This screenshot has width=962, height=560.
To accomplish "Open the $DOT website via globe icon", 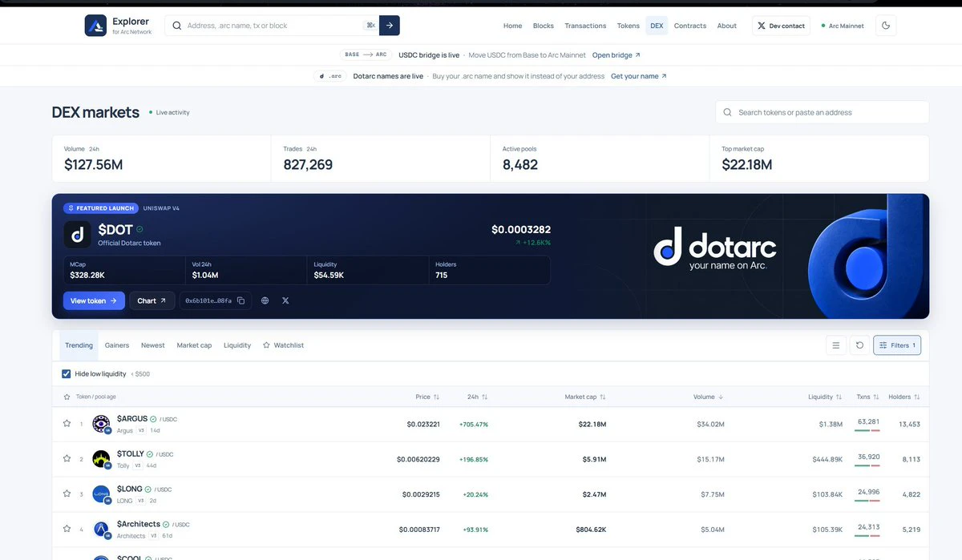I will 265,300.
